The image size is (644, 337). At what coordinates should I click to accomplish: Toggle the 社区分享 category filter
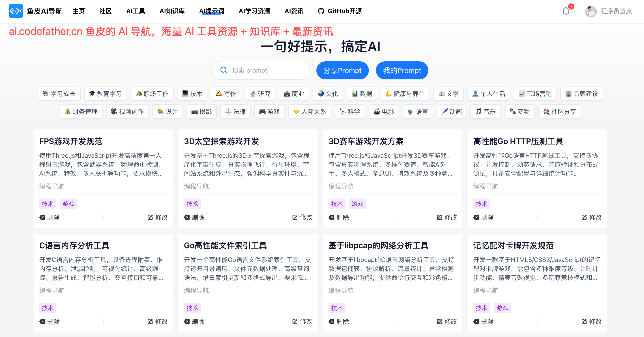tap(560, 112)
